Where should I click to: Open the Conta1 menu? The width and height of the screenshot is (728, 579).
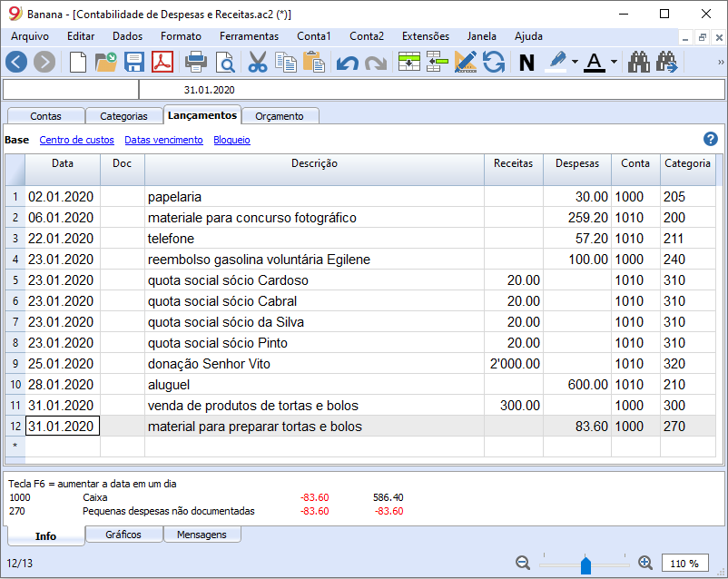314,36
